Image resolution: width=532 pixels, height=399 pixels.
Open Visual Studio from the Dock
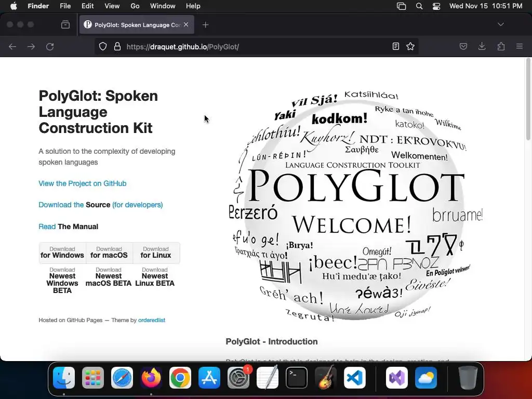(x=396, y=378)
